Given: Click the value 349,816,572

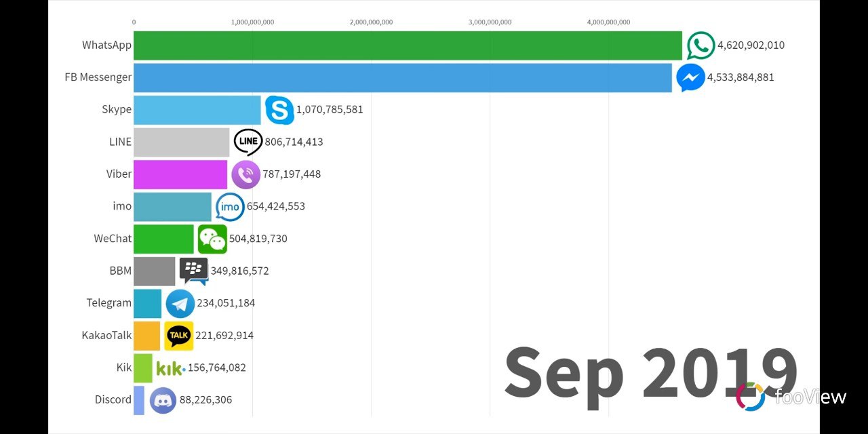Looking at the screenshot, I should [x=240, y=271].
